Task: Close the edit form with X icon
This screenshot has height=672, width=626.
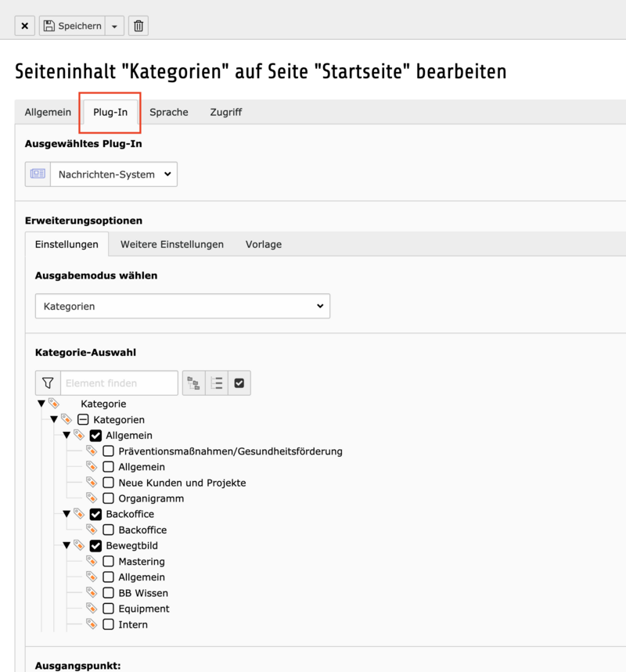Action: tap(25, 26)
